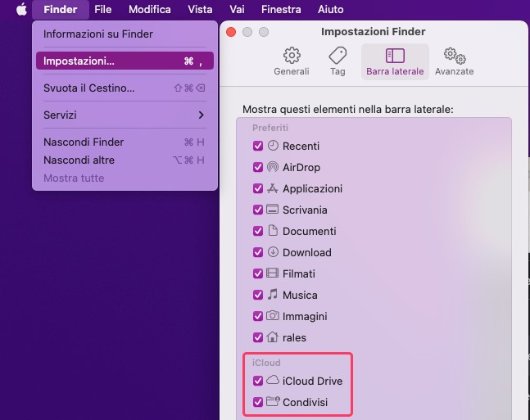
Task: Toggle the Filmati checkbox
Action: point(258,273)
